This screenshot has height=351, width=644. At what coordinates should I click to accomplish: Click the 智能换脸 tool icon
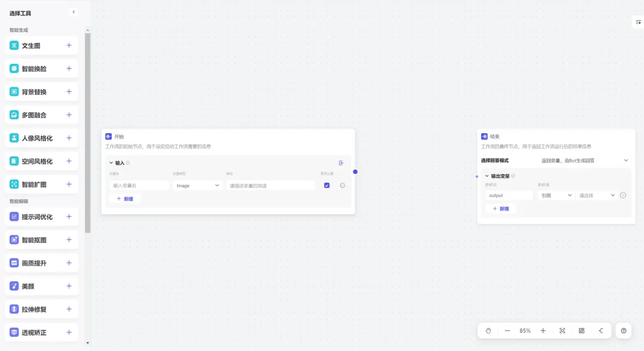[x=14, y=69]
